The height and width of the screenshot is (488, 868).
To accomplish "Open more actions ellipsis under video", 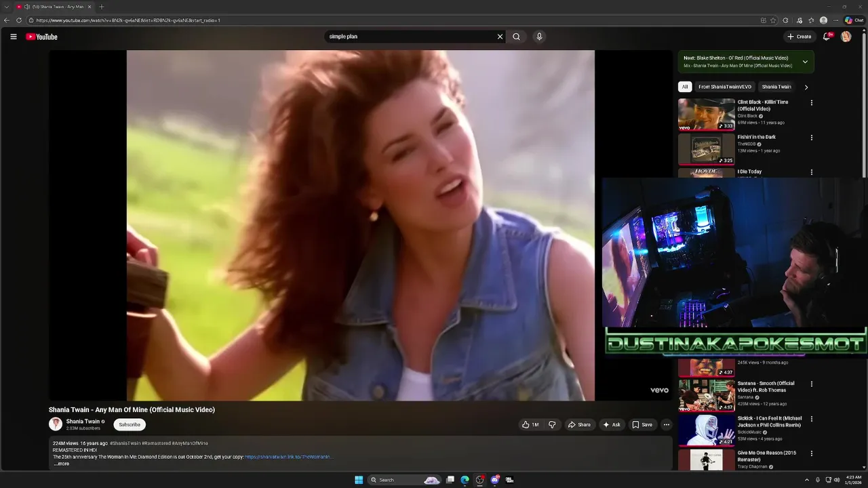I will click(x=666, y=425).
